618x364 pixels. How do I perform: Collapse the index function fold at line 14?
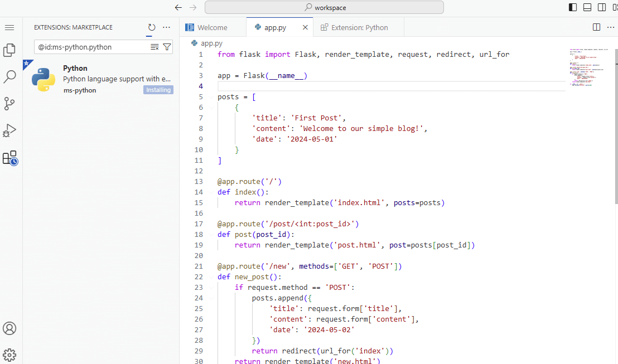tap(211, 192)
